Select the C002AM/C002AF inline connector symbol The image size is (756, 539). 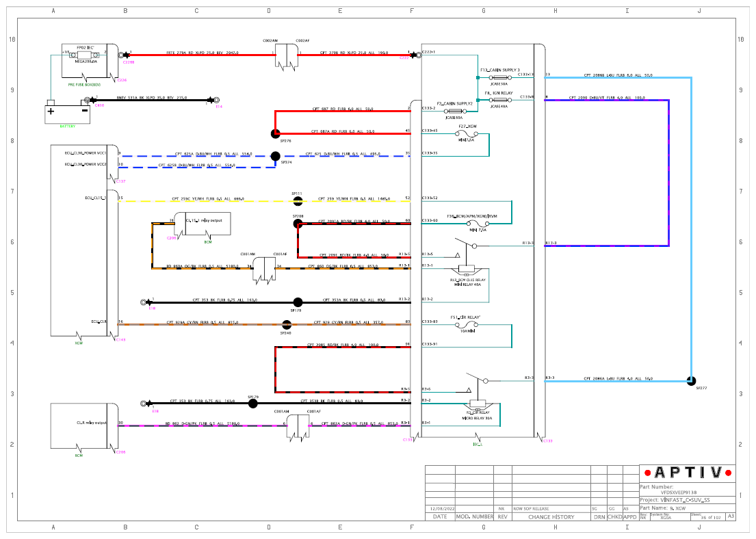click(x=287, y=57)
